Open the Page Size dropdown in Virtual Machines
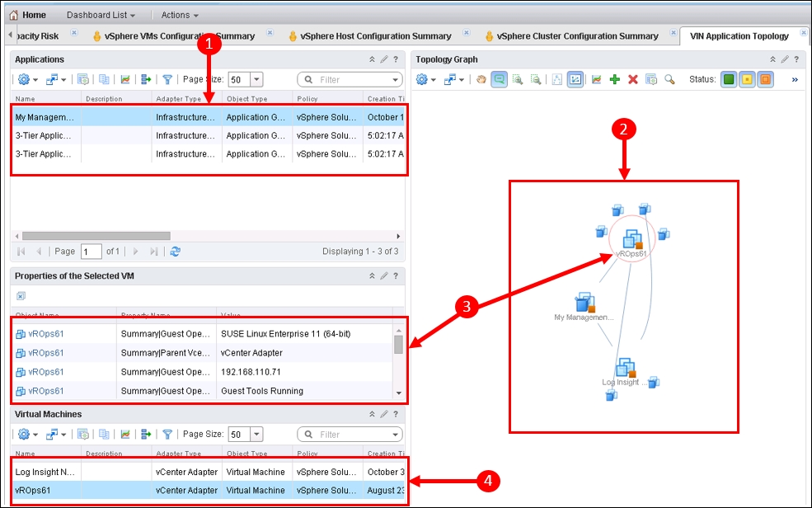Viewport: 812px width, 508px height. point(257,434)
